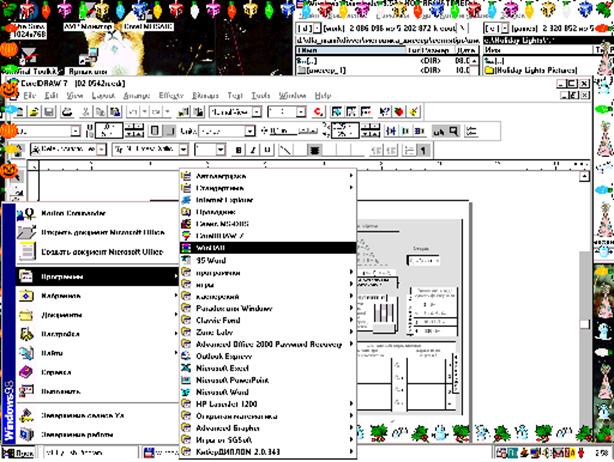Toggle Underline text formatting
Viewport: 614px width, 462px height.
[267, 150]
